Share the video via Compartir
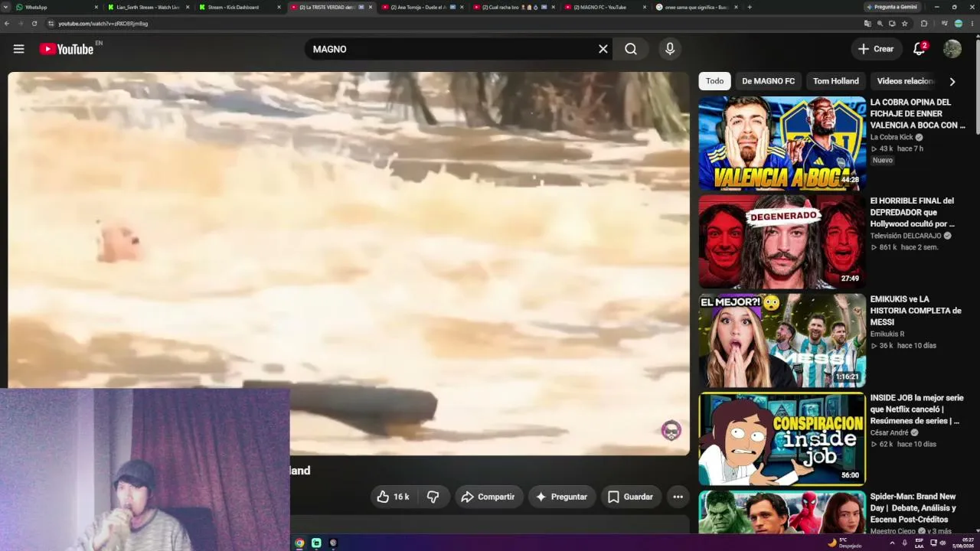The width and height of the screenshot is (980, 551). pyautogui.click(x=488, y=497)
